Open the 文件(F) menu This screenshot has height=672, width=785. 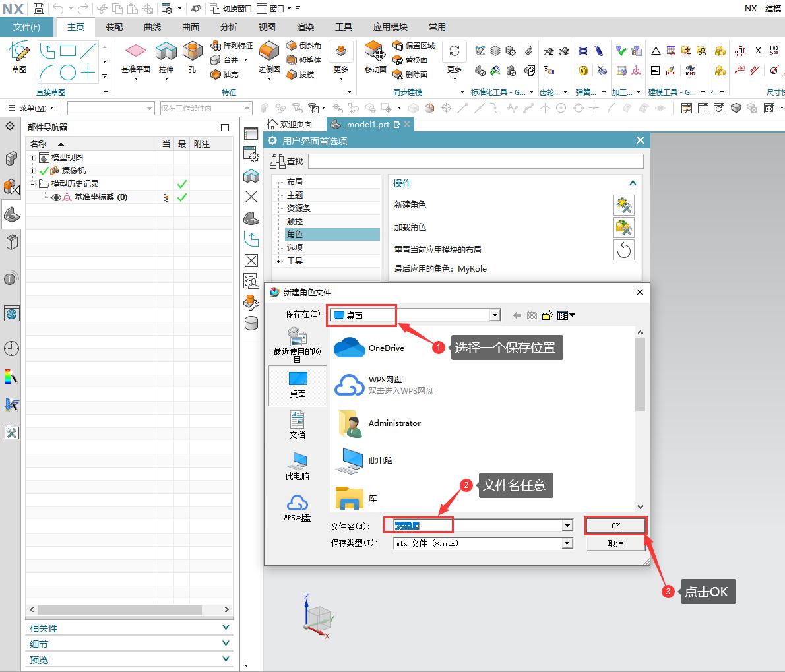click(x=26, y=27)
